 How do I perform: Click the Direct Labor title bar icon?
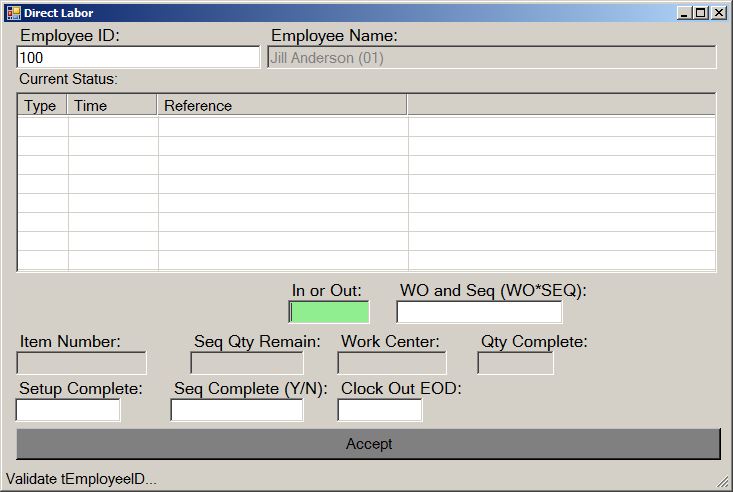[13, 13]
